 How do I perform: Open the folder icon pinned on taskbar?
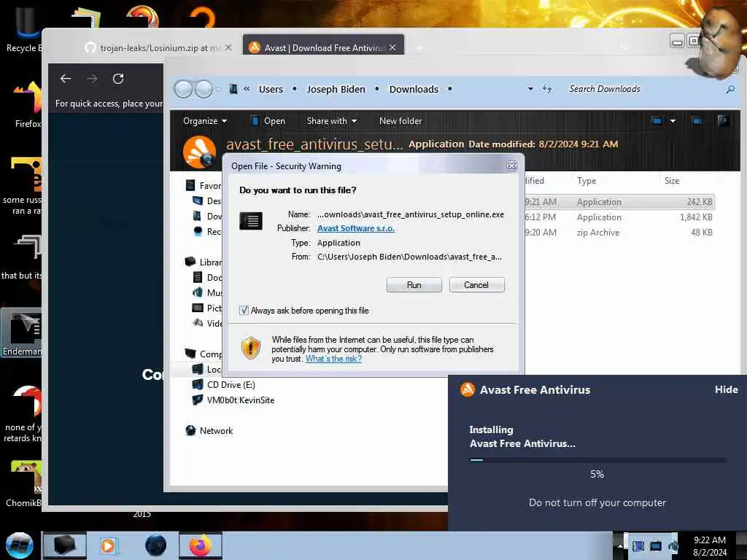(65, 545)
